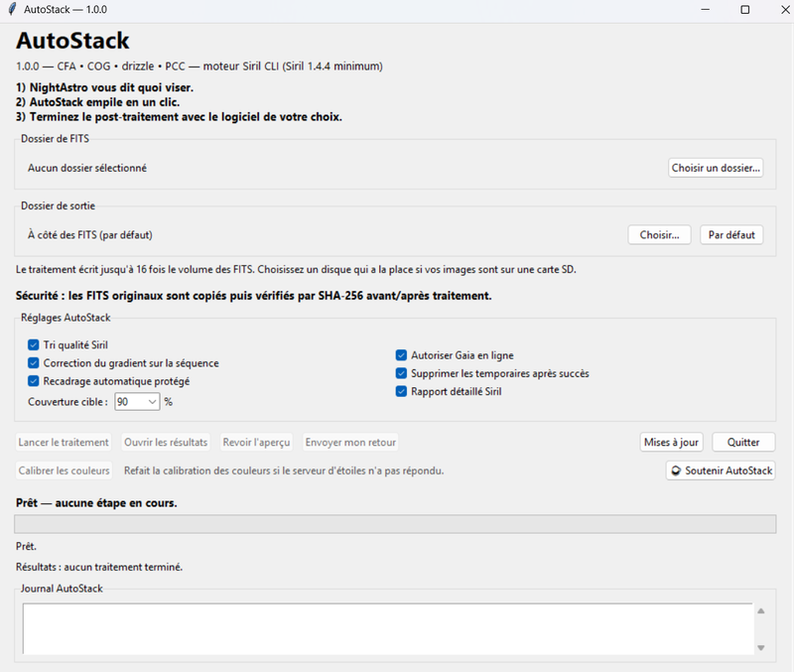Click the journal scrollbar up arrow
This screenshot has height=672, width=794.
(x=760, y=611)
